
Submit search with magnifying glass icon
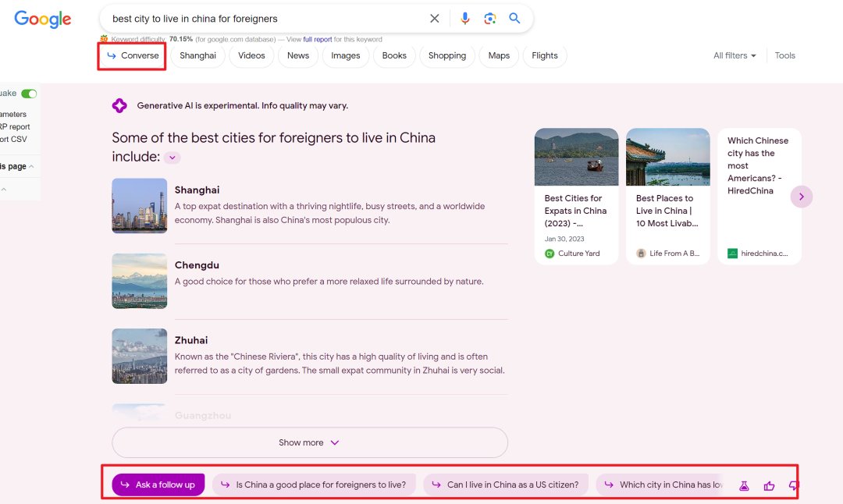[514, 18]
